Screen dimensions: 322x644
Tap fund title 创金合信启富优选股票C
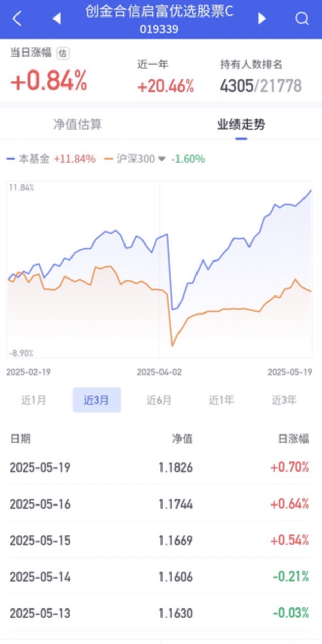159,12
